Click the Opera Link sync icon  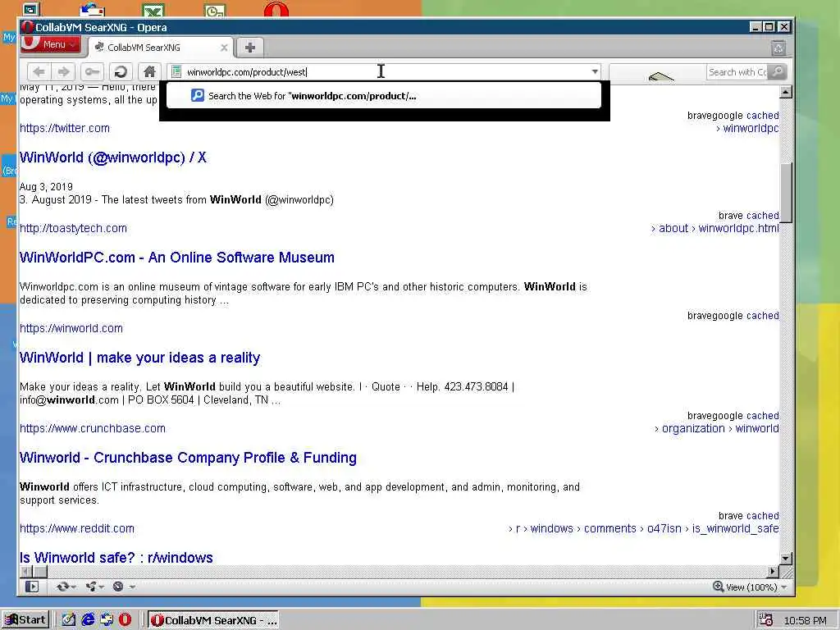pyautogui.click(x=62, y=587)
